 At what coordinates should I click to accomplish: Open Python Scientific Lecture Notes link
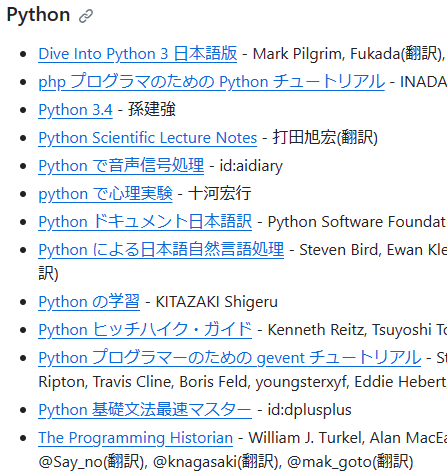click(148, 138)
